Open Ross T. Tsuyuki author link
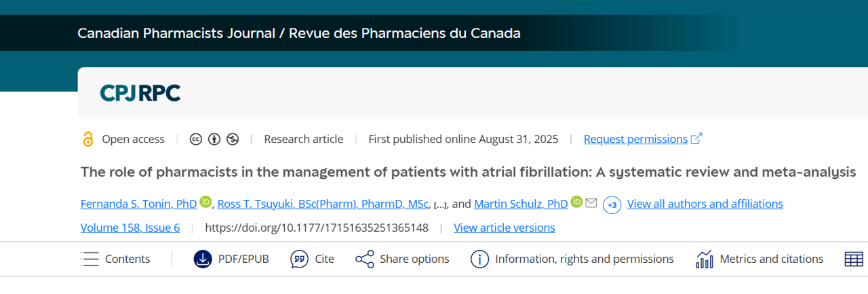The width and height of the screenshot is (868, 294). pos(323,204)
